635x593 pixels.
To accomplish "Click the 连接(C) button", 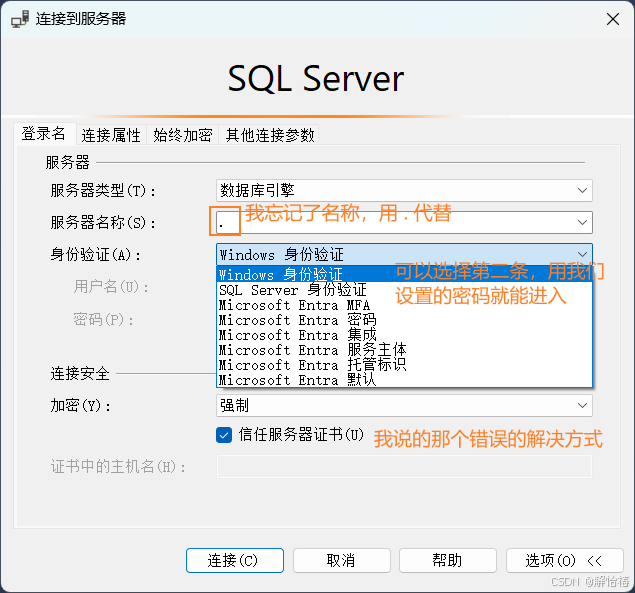I will [x=235, y=561].
